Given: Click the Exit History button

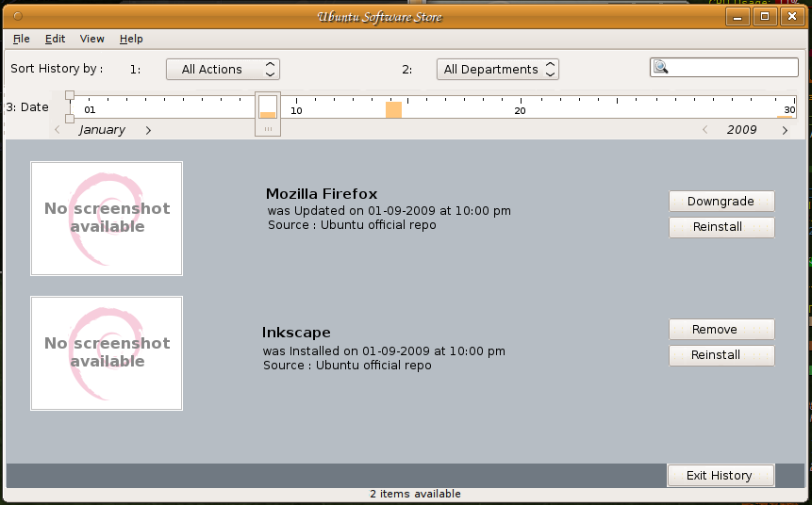Looking at the screenshot, I should (x=721, y=475).
